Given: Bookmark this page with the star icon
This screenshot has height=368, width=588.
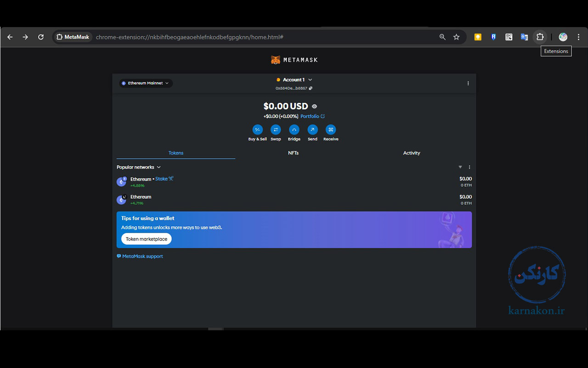Looking at the screenshot, I should [x=456, y=37].
